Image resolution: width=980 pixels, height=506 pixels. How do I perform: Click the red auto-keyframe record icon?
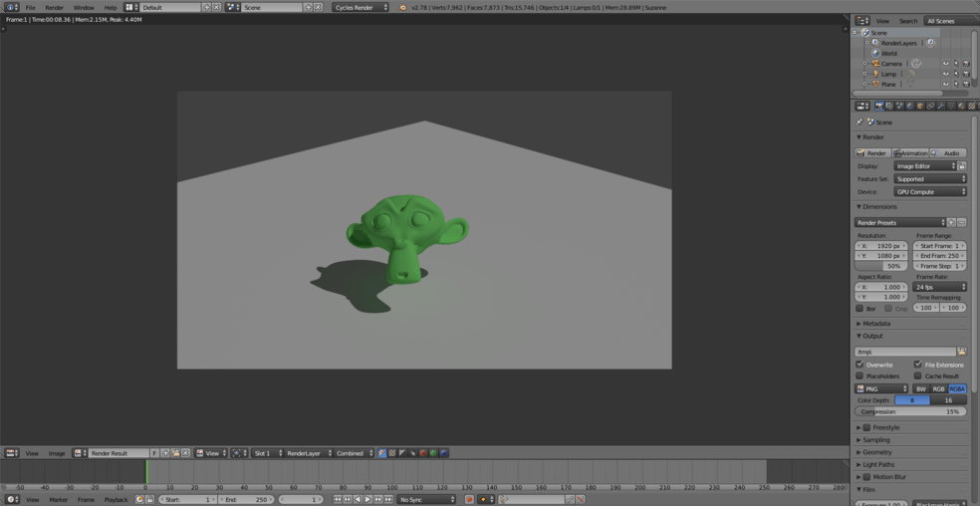469,499
